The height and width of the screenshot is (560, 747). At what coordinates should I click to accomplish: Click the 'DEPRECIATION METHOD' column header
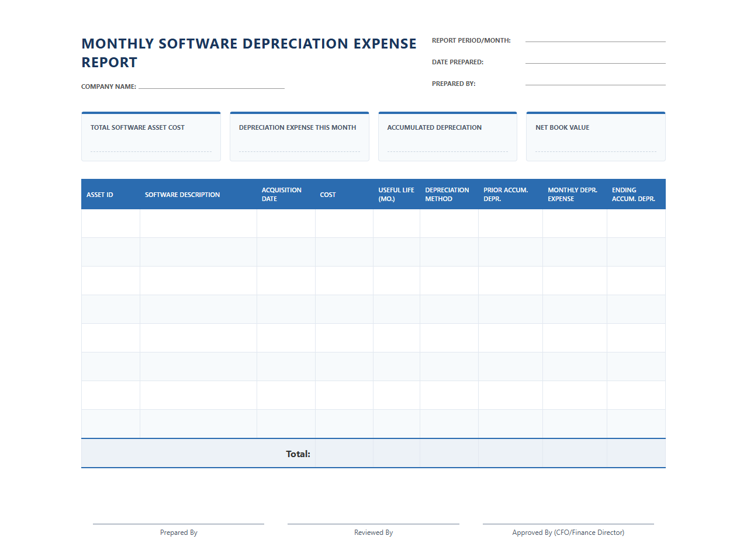click(449, 195)
